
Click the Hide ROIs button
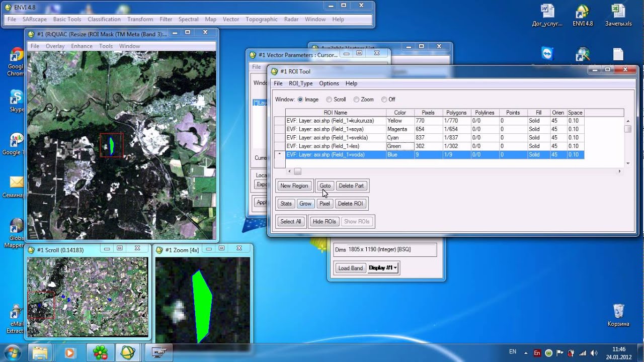(324, 221)
